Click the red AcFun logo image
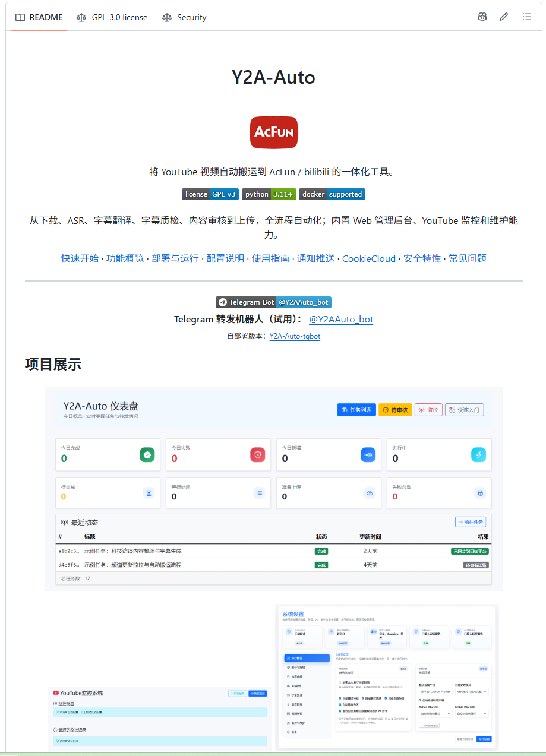This screenshot has height=756, width=546. 273,132
